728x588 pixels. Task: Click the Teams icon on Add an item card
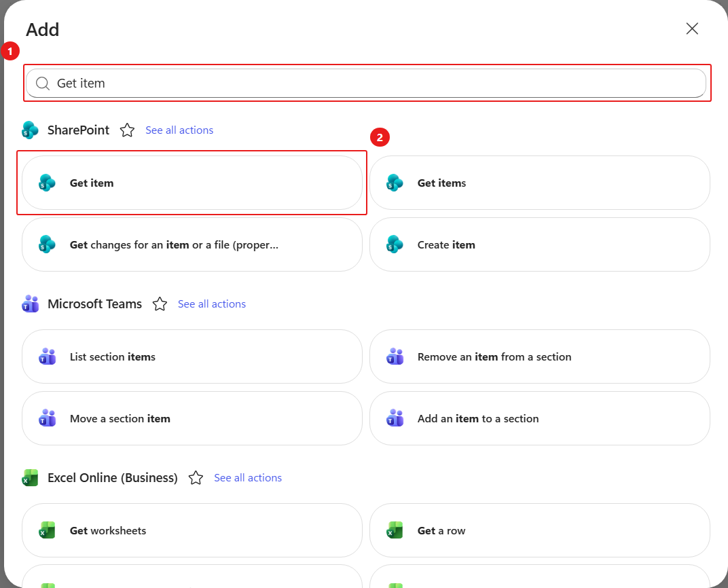pyautogui.click(x=395, y=418)
